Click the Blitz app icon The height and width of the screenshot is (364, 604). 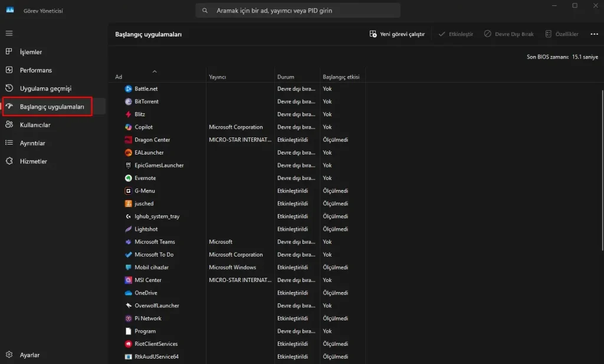128,114
